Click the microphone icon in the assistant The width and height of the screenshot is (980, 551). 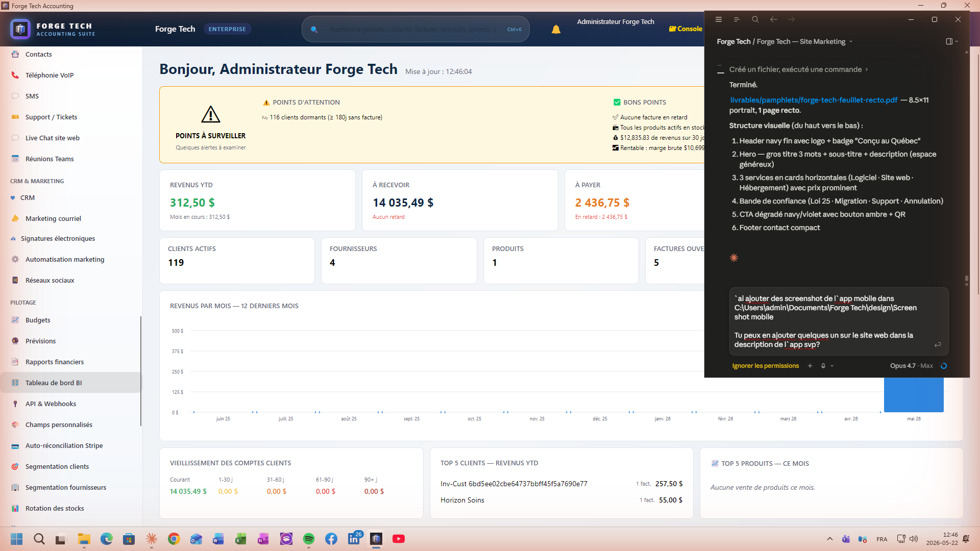click(x=823, y=366)
